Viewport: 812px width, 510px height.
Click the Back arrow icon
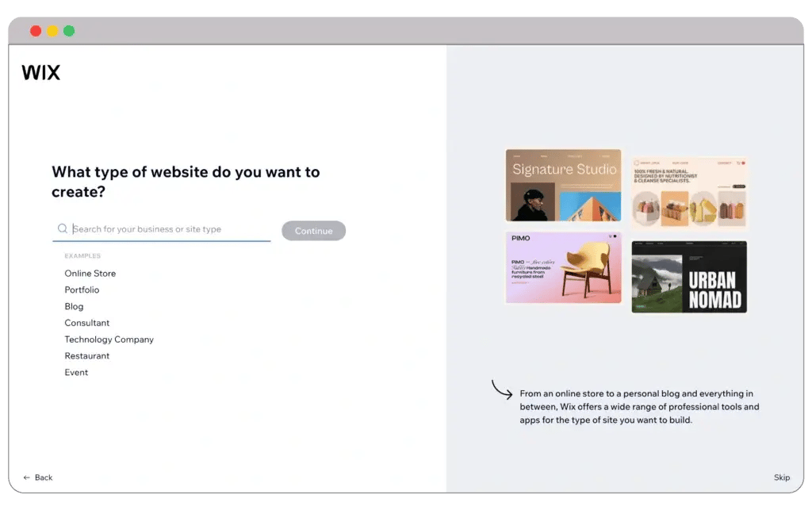(27, 477)
